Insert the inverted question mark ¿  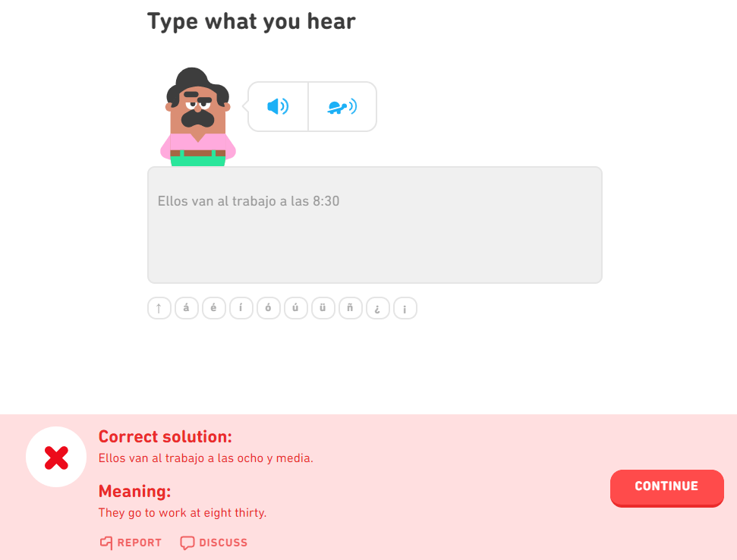point(377,308)
